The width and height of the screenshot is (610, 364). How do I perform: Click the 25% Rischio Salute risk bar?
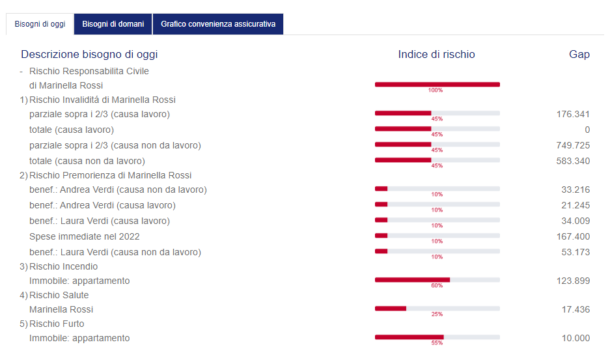[x=437, y=309]
